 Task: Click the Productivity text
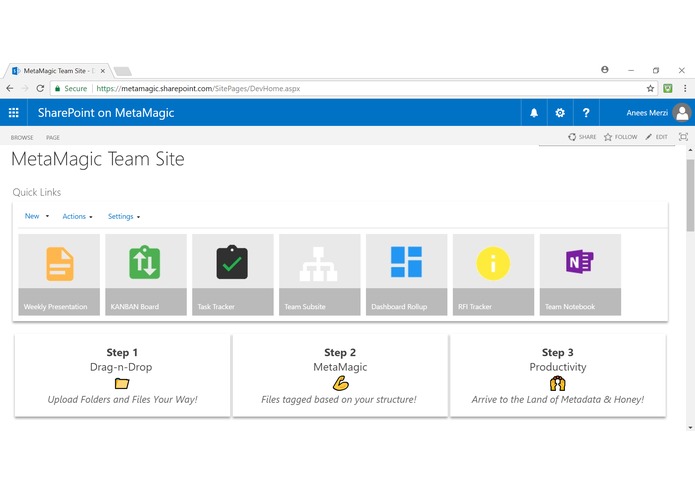(558, 367)
